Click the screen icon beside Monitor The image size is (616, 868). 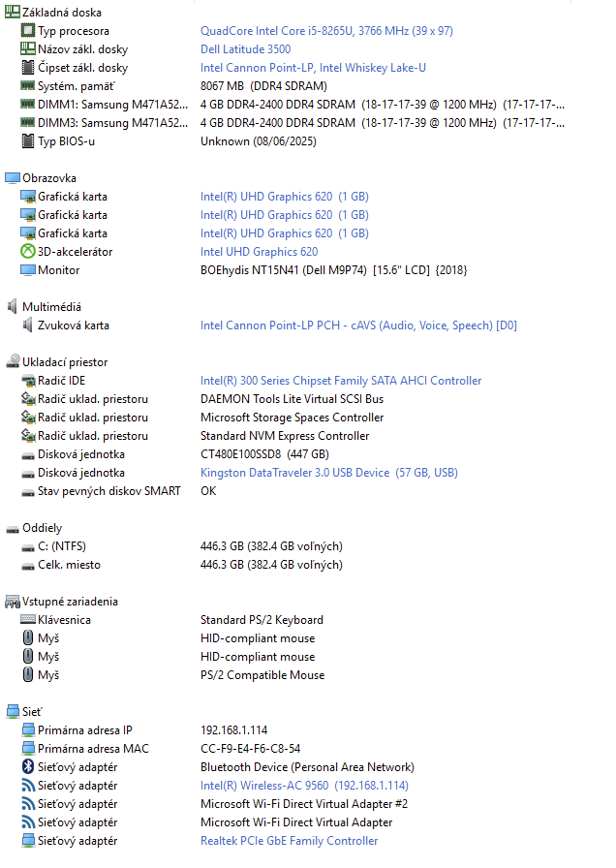[x=28, y=270]
